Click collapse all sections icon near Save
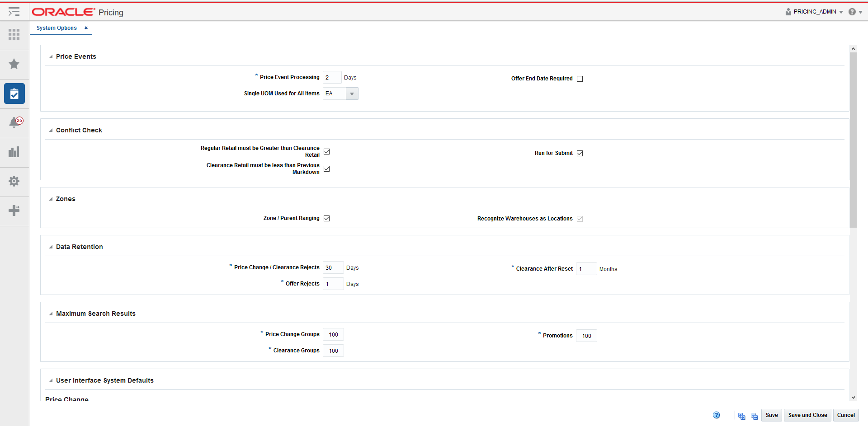This screenshot has height=426, width=868. (755, 416)
